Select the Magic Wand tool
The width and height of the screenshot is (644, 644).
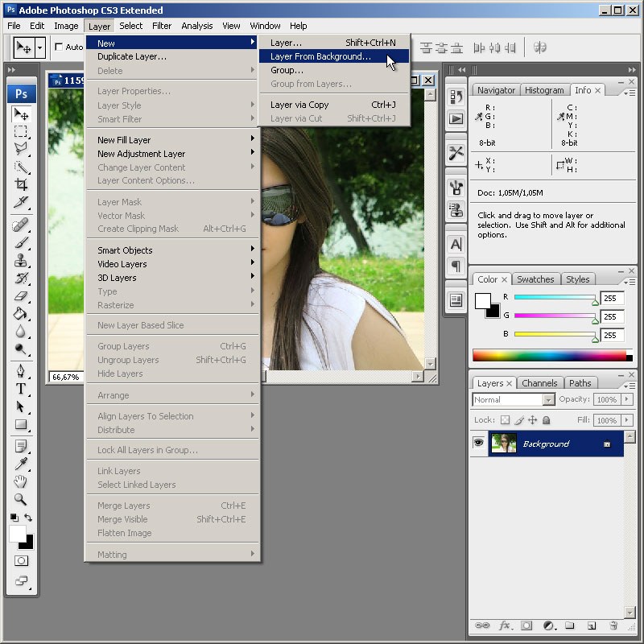pyautogui.click(x=21, y=167)
